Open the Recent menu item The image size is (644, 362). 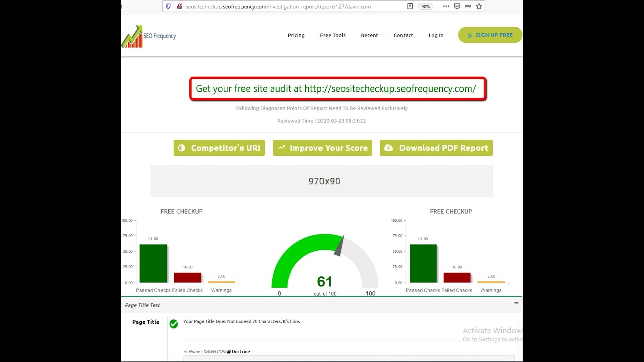coord(369,35)
